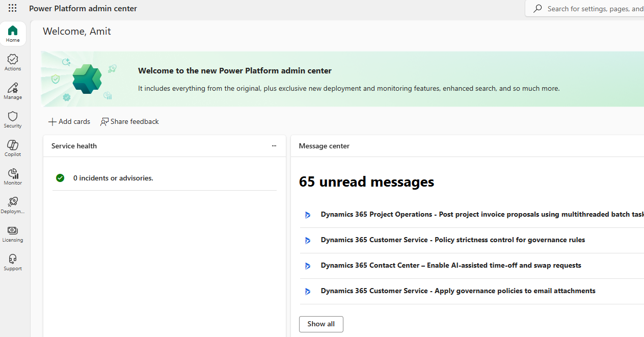The width and height of the screenshot is (644, 337).
Task: Click in the search settings input field
Action: 595,9
